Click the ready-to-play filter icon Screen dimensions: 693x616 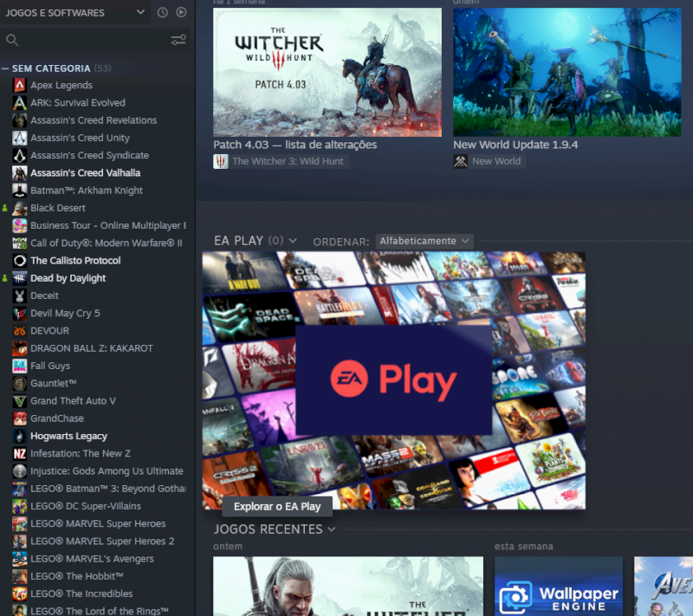click(x=181, y=12)
